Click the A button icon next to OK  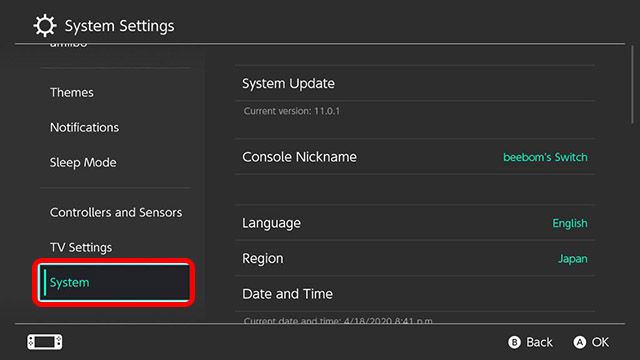pyautogui.click(x=580, y=342)
